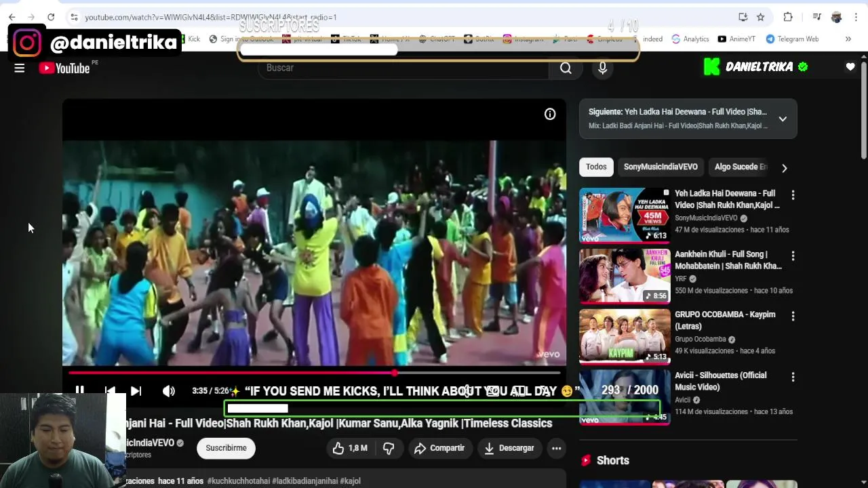Skip to the next video
Viewport: 868px width, 488px height.
136,391
